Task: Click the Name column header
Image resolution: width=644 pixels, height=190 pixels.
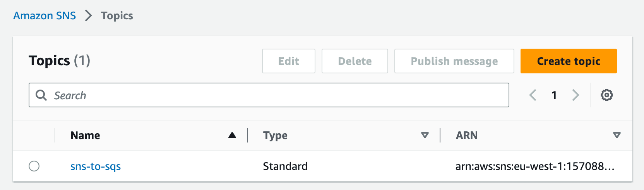Action: tap(86, 135)
